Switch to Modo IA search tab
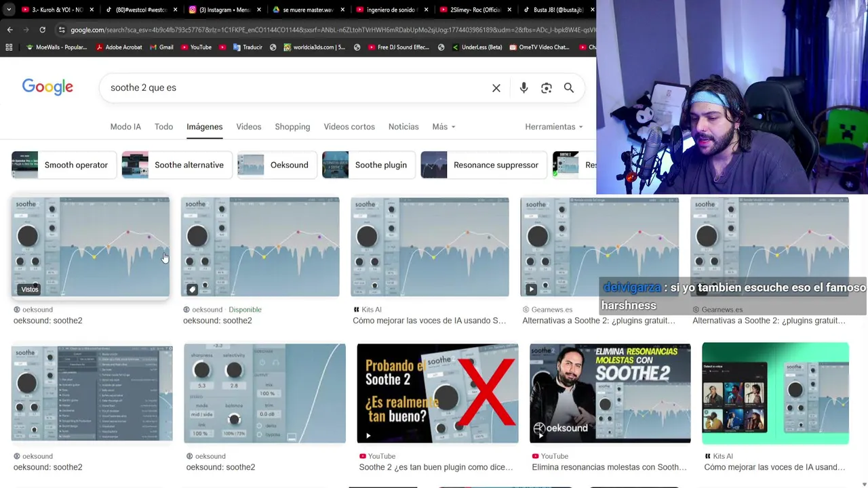The width and height of the screenshot is (868, 488). (125, 127)
